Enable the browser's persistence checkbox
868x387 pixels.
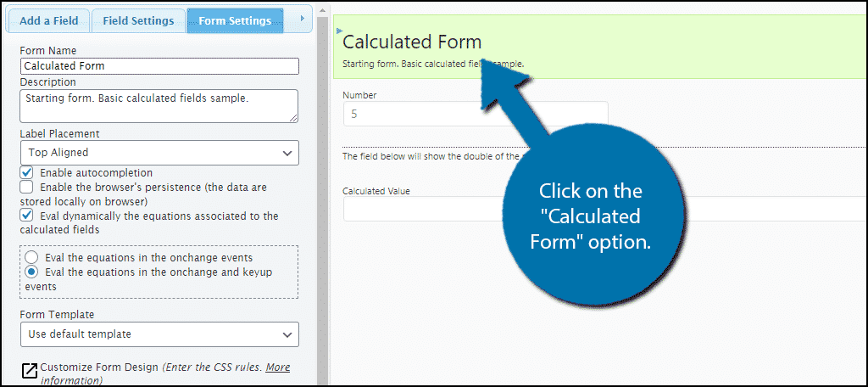[x=26, y=187]
